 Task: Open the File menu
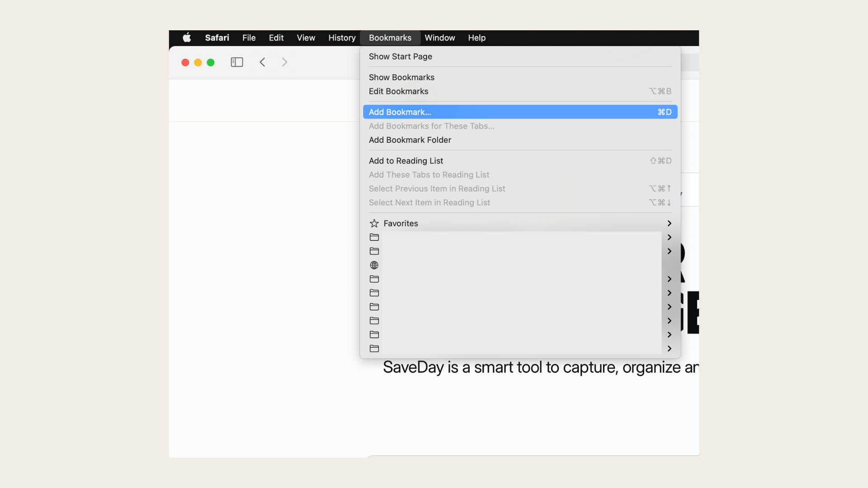249,38
